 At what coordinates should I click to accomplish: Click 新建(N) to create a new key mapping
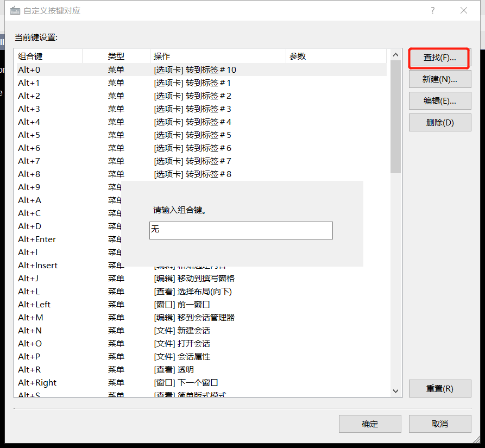coord(440,79)
